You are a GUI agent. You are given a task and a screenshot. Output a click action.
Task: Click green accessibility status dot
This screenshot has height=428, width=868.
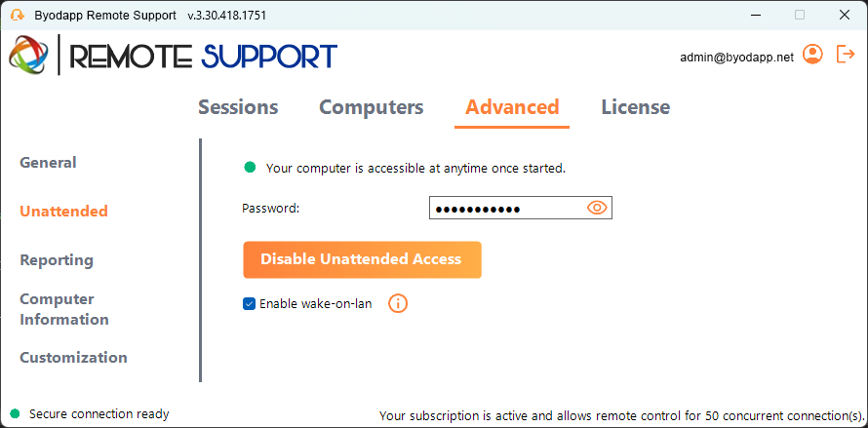pos(250,168)
